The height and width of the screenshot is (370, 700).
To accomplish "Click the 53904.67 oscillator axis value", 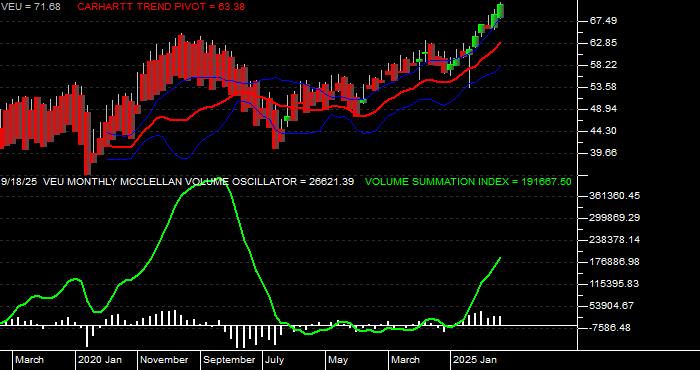I will click(x=612, y=306).
